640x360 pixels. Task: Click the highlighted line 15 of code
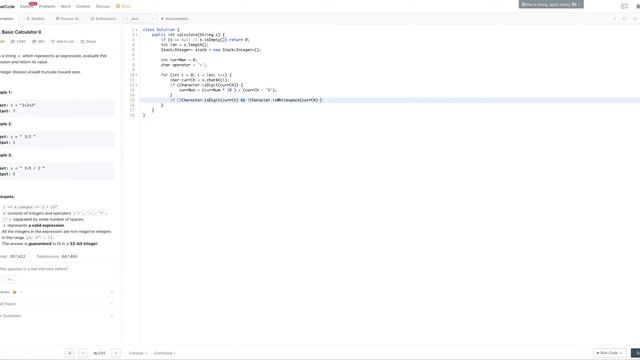[x=389, y=100]
